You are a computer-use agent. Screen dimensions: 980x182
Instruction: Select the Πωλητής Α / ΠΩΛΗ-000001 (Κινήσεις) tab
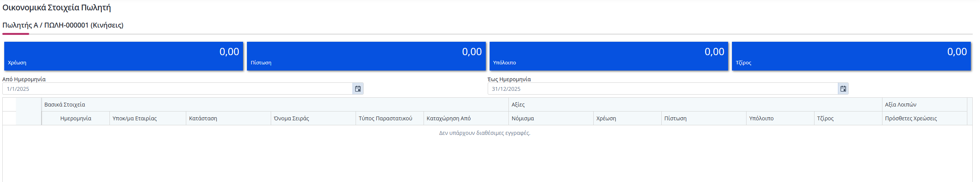(x=63, y=25)
